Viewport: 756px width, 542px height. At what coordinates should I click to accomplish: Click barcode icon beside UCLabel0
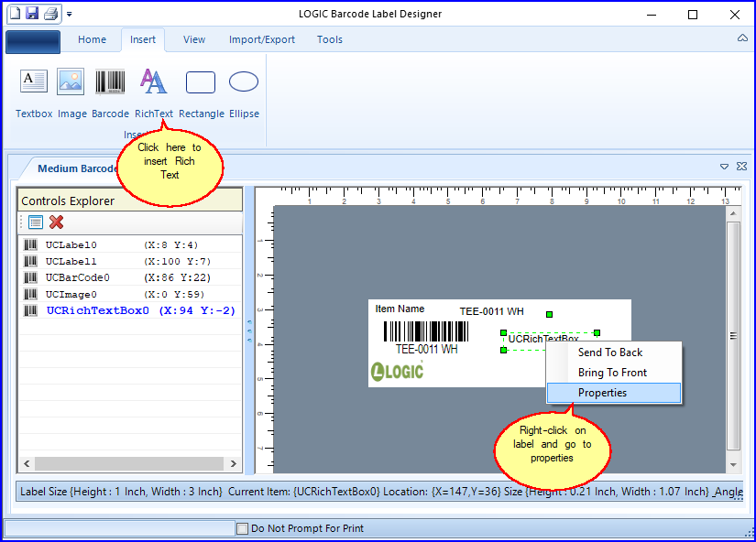click(x=30, y=244)
